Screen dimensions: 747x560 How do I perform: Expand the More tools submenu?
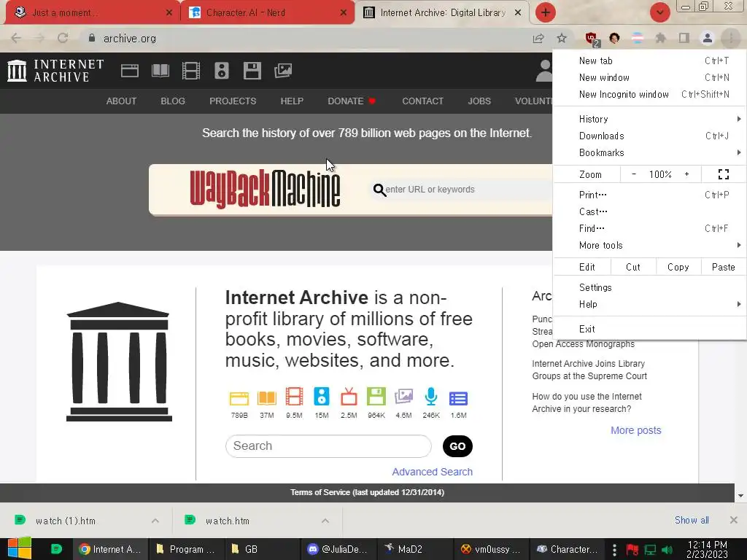649,245
